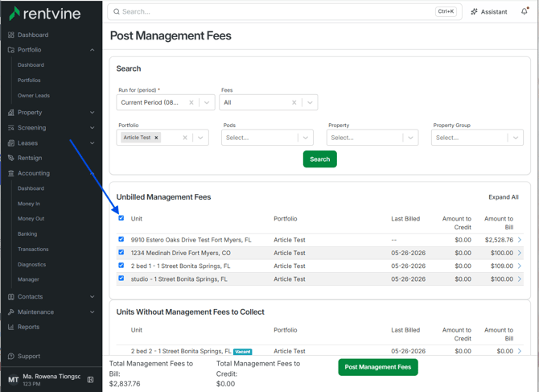Expand the Leases sidebar section

pyautogui.click(x=93, y=143)
